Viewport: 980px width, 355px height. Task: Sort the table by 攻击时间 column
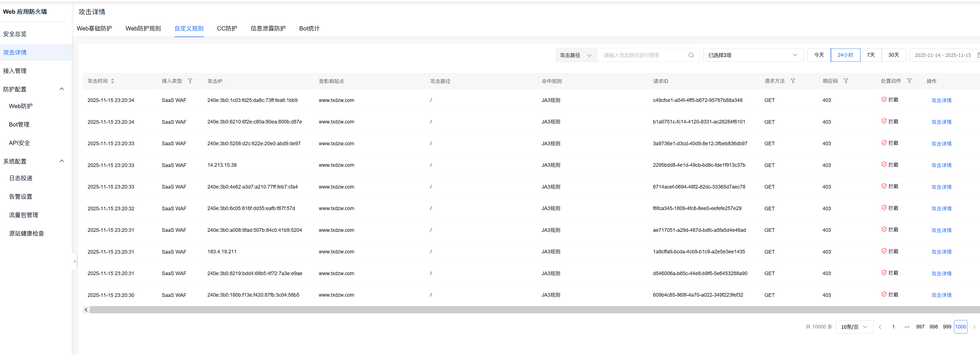(x=113, y=81)
